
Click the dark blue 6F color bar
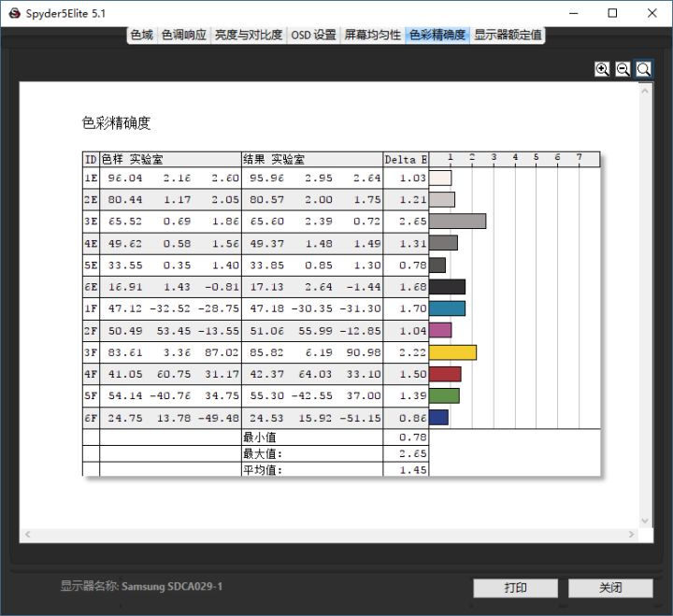pyautogui.click(x=438, y=417)
